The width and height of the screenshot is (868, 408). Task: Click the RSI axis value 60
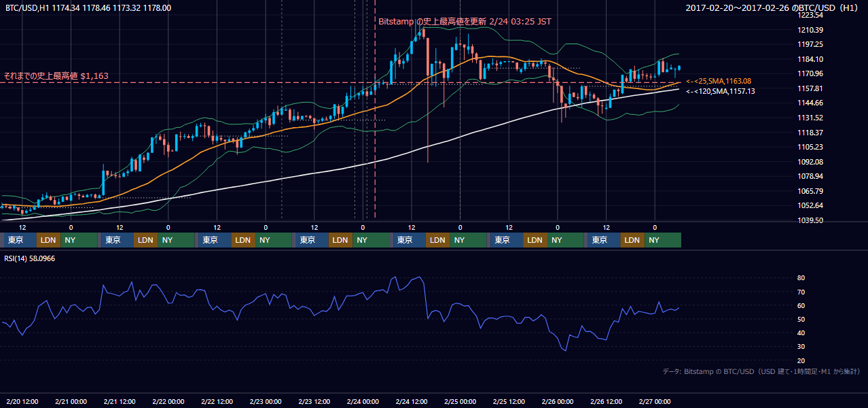coord(801,305)
